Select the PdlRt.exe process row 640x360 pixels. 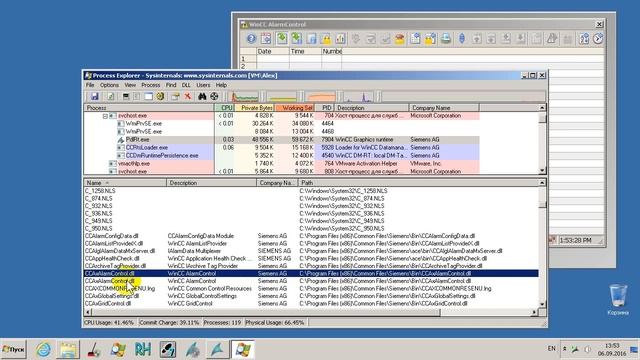tap(282, 140)
